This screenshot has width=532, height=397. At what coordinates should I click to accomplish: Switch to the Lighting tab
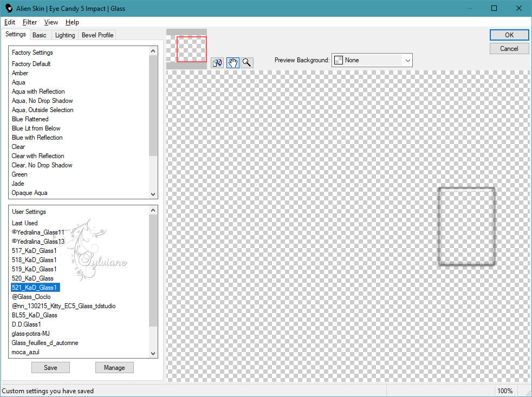(x=65, y=35)
